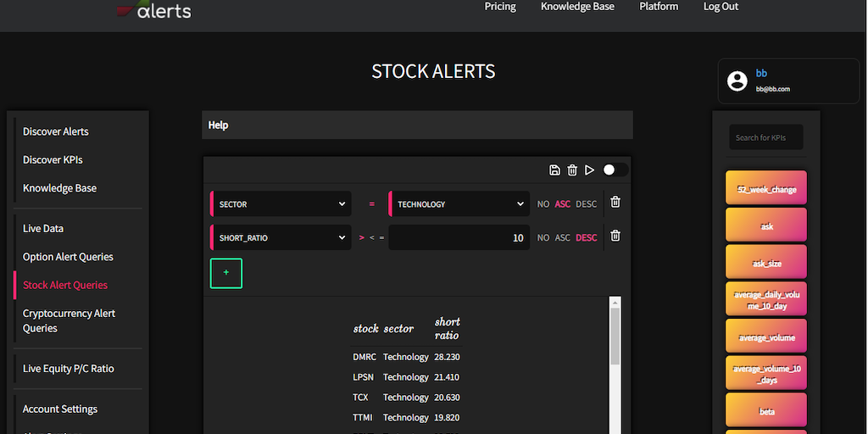Focus the Search for KPIs field
This screenshot has width=868, height=434.
point(766,137)
